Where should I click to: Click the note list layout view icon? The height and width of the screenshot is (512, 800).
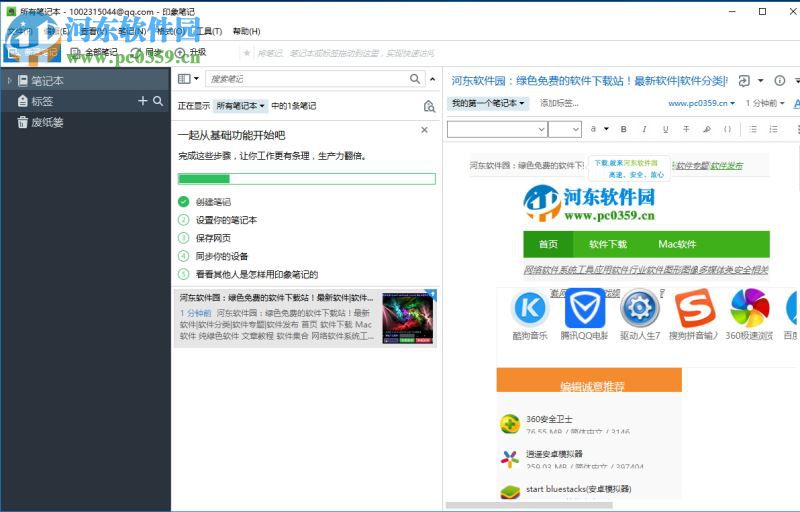pos(184,79)
